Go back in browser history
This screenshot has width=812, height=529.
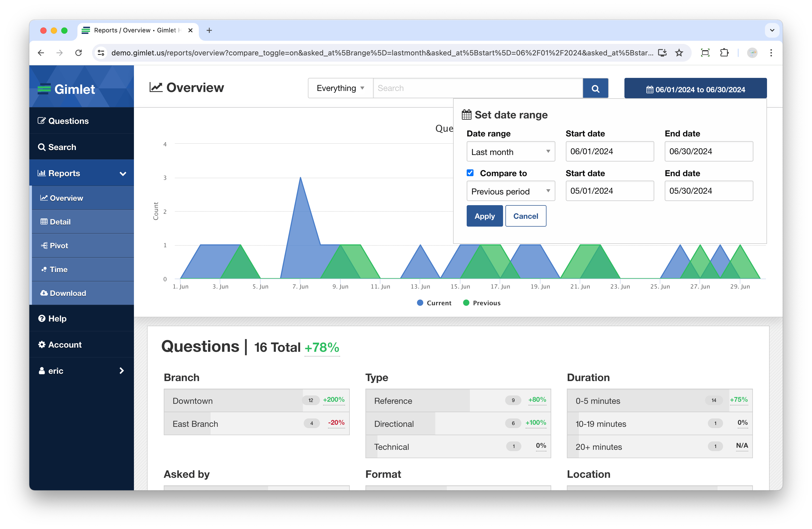[x=41, y=53]
